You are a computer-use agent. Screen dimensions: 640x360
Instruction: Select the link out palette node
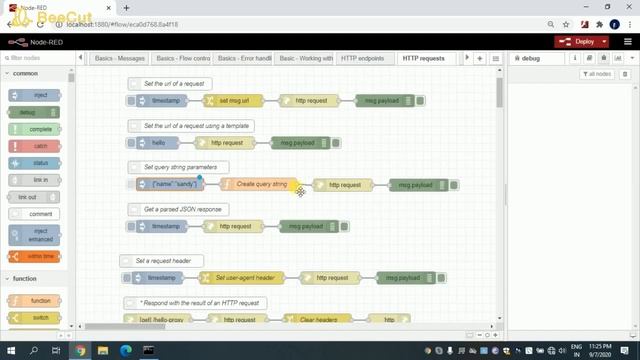[x=34, y=197]
